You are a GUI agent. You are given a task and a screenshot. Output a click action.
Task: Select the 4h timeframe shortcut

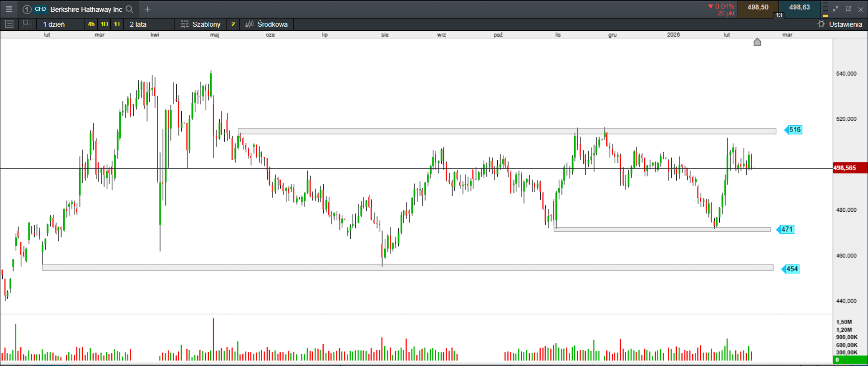click(x=91, y=24)
